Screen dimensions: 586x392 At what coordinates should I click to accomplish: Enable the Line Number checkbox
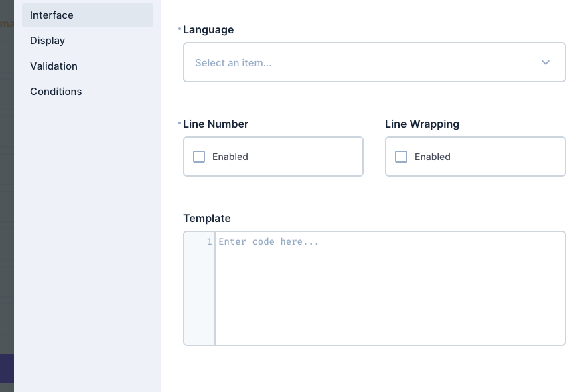click(199, 157)
